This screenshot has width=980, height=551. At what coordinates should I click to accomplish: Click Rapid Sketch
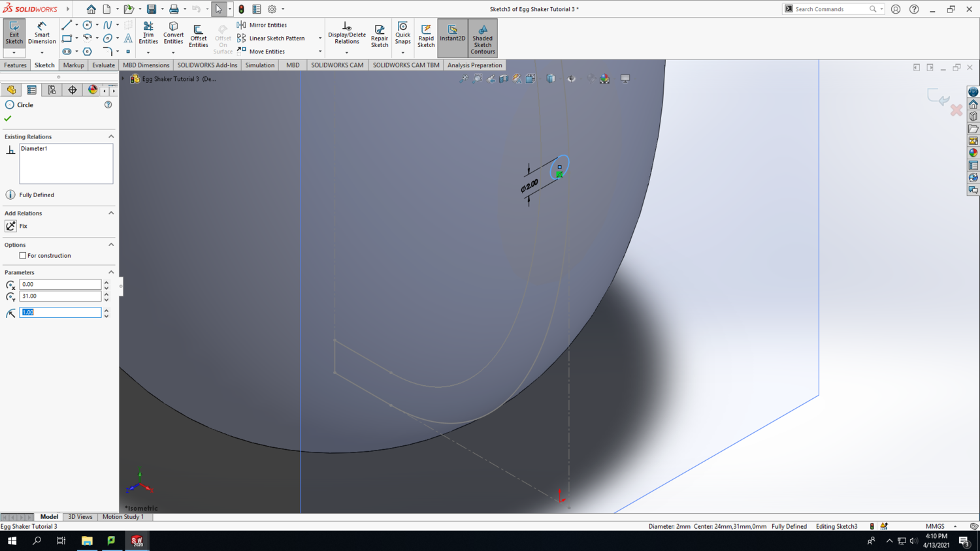pyautogui.click(x=426, y=35)
